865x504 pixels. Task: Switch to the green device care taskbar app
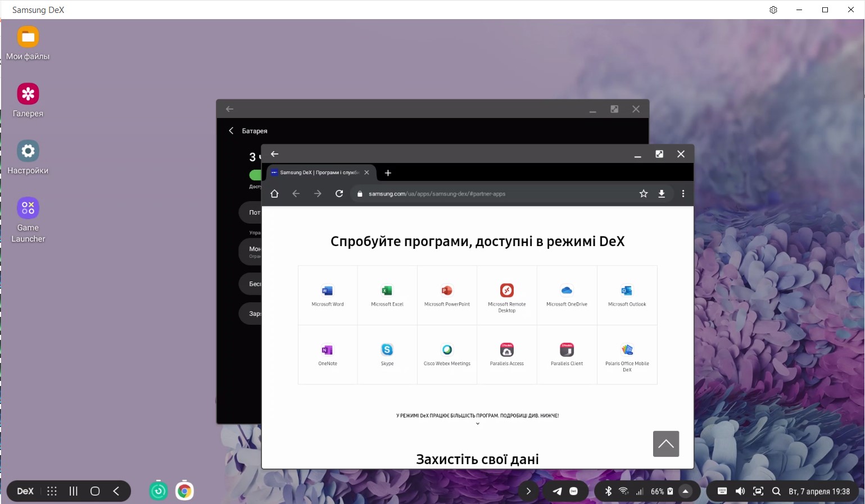[158, 491]
